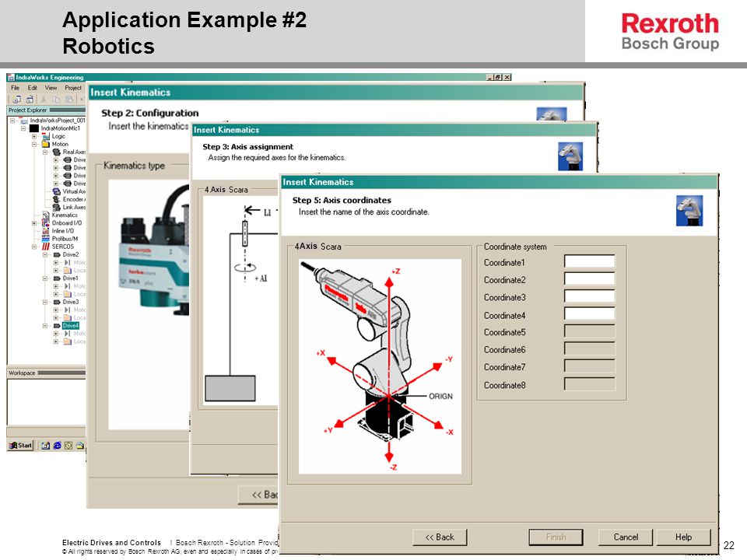
Task: Click the Copy toolbar icon
Action: tap(56, 100)
